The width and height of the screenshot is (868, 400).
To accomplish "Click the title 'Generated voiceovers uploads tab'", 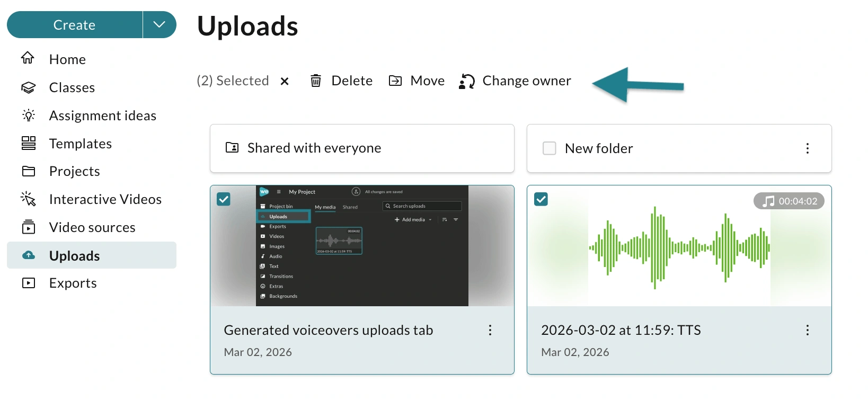I will point(329,330).
